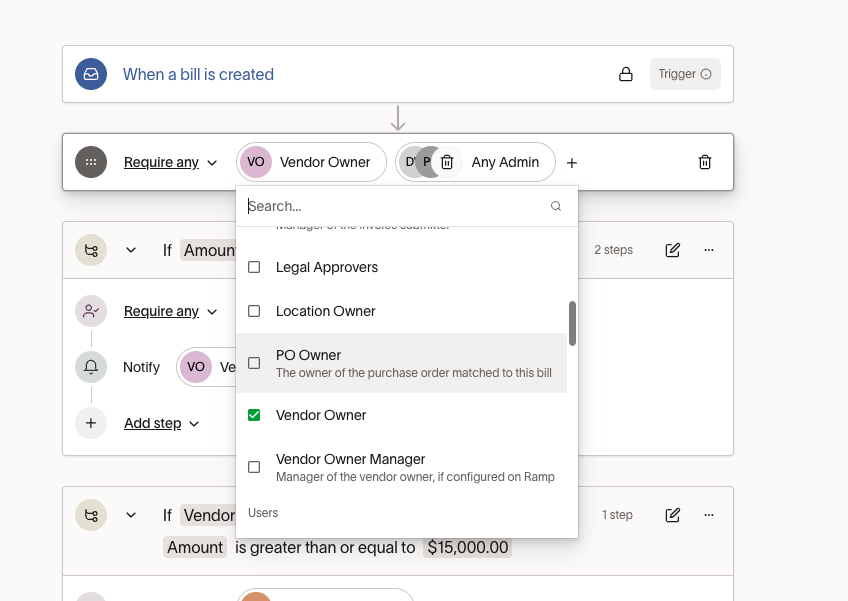Check the Location Owner checkbox
The height and width of the screenshot is (601, 848).
coord(254,311)
